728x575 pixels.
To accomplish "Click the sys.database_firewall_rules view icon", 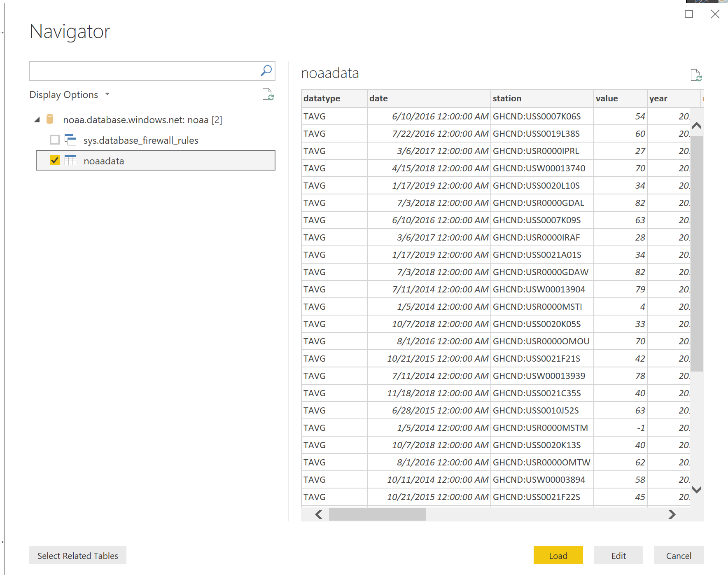I will pyautogui.click(x=70, y=140).
